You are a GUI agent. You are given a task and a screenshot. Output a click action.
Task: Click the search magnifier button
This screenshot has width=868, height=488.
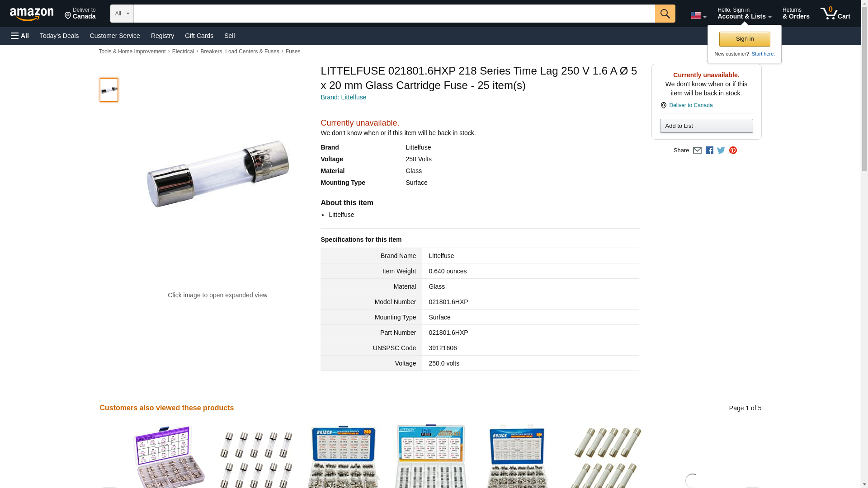(x=665, y=14)
